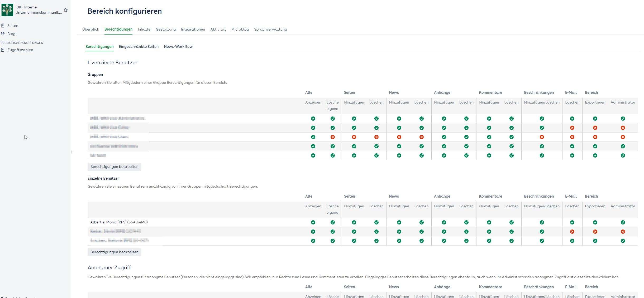The height and width of the screenshot is (298, 644).
Task: Click Albertie's Kommentare Hinzufügen green check
Action: click(489, 222)
